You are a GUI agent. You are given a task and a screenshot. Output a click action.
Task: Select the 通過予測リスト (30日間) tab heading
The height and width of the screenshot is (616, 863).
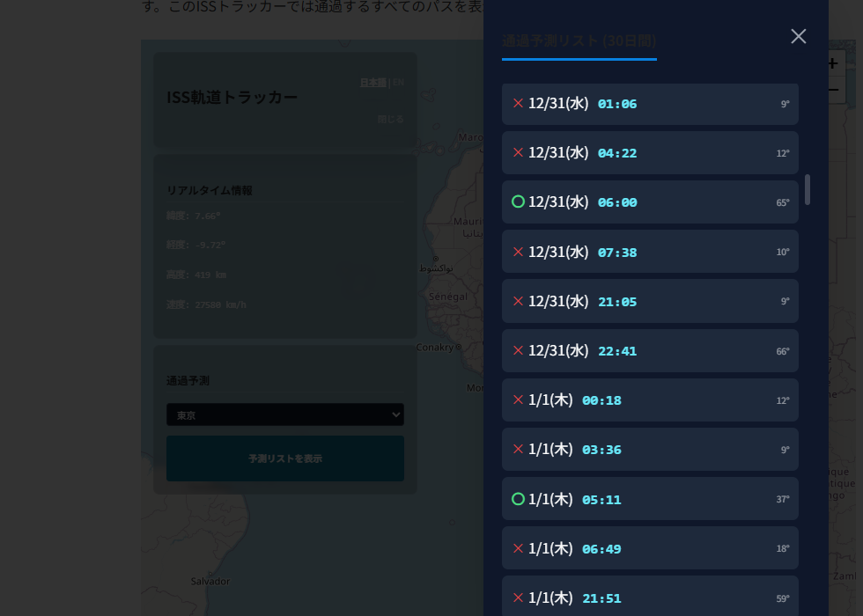coord(579,41)
